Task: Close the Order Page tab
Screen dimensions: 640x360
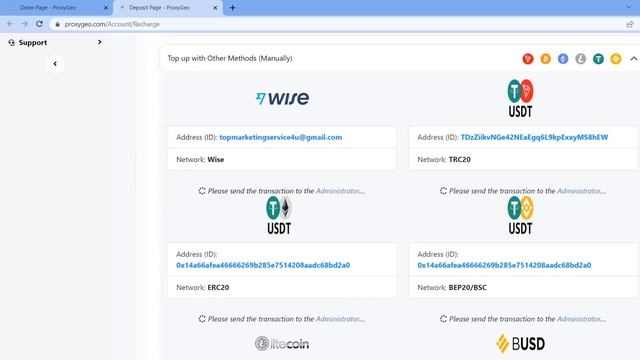Action: click(x=106, y=8)
